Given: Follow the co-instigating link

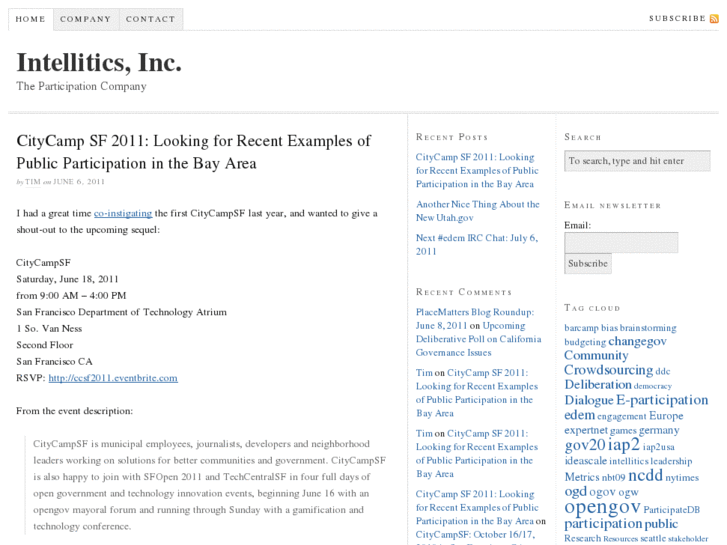Looking at the screenshot, I should [123, 213].
